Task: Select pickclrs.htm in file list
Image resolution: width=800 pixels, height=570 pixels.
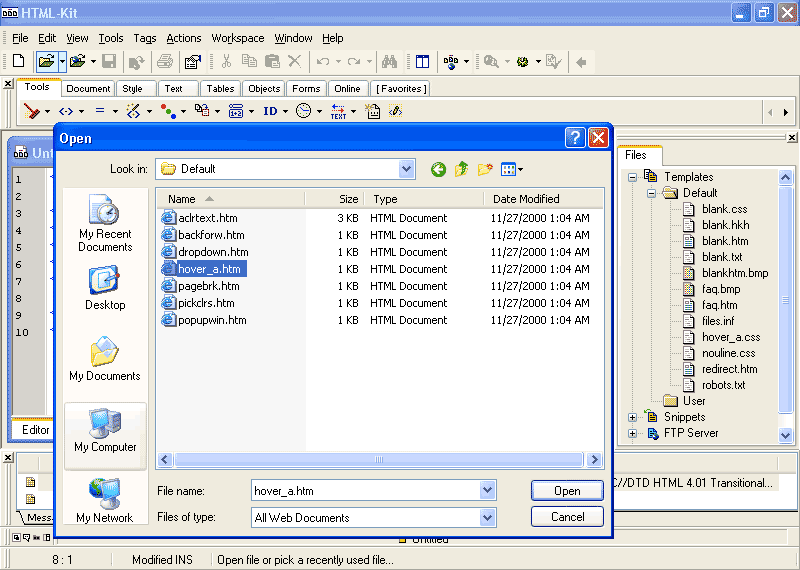Action: 198,303
